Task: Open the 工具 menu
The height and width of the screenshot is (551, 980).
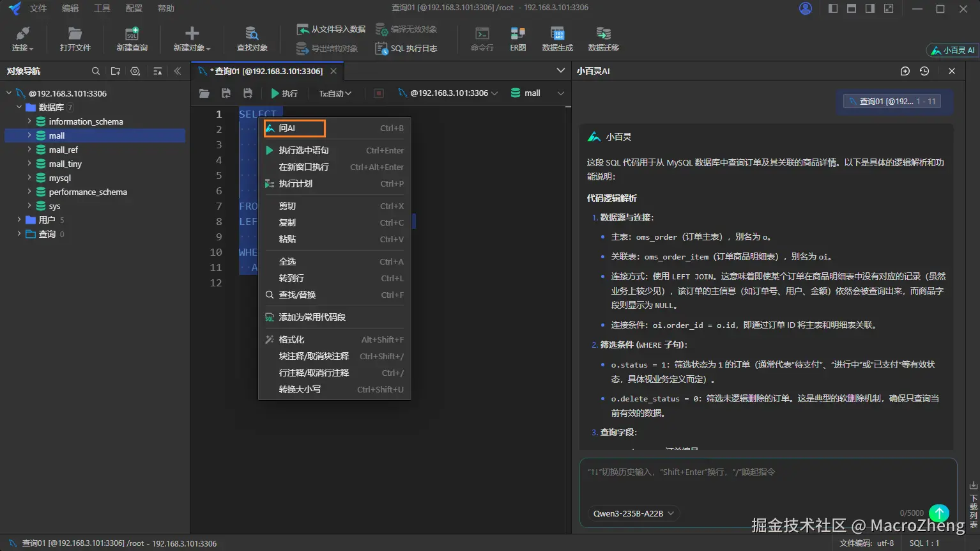Action: click(x=102, y=8)
